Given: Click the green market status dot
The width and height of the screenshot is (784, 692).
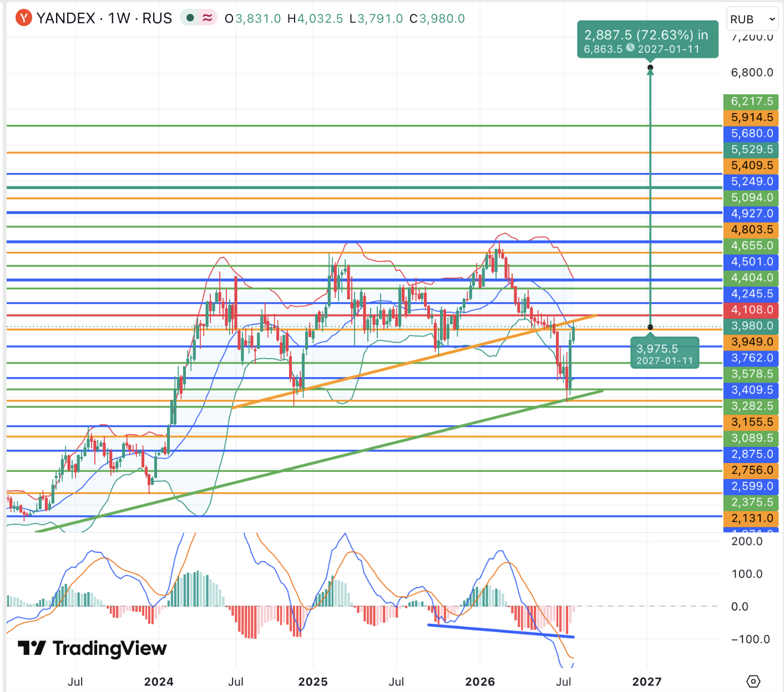Looking at the screenshot, I should point(190,18).
